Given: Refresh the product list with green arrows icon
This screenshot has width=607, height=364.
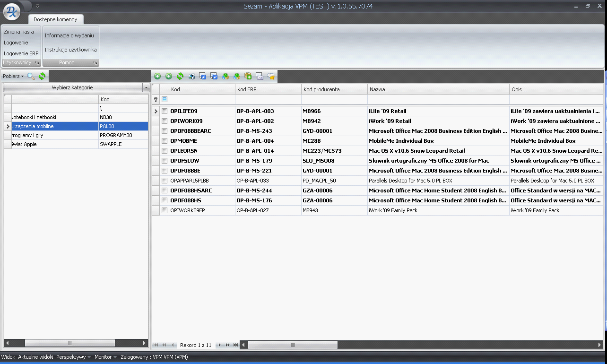Looking at the screenshot, I should point(180,76).
